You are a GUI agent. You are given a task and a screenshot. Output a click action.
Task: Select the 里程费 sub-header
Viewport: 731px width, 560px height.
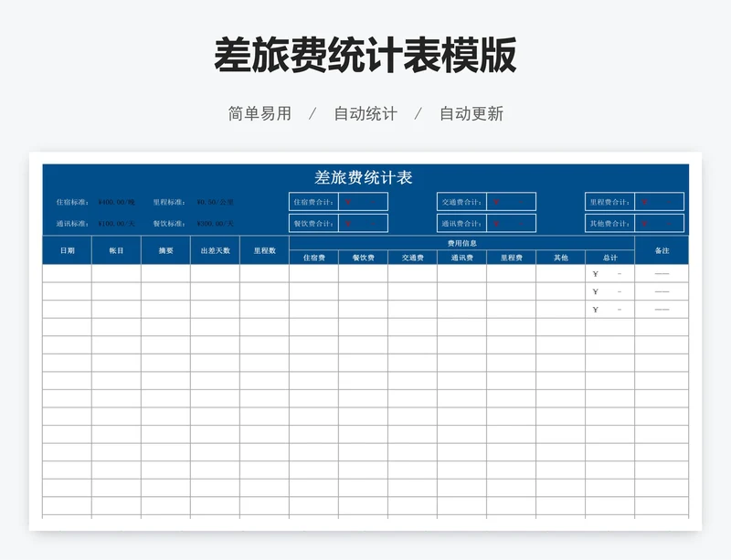click(512, 258)
